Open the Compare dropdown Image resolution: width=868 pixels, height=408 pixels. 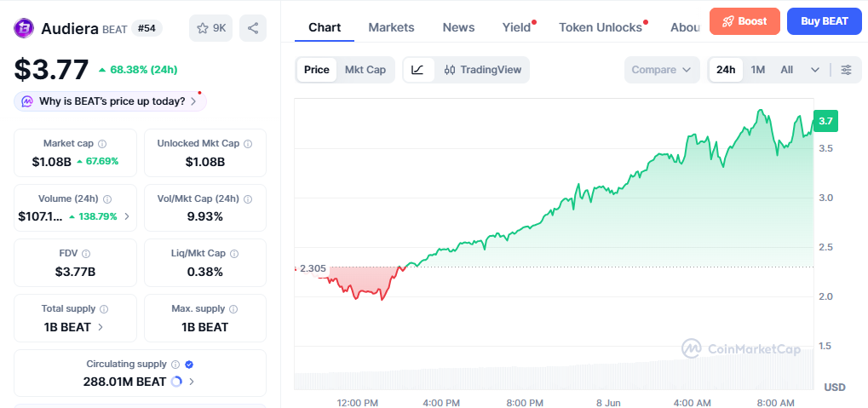coord(662,70)
